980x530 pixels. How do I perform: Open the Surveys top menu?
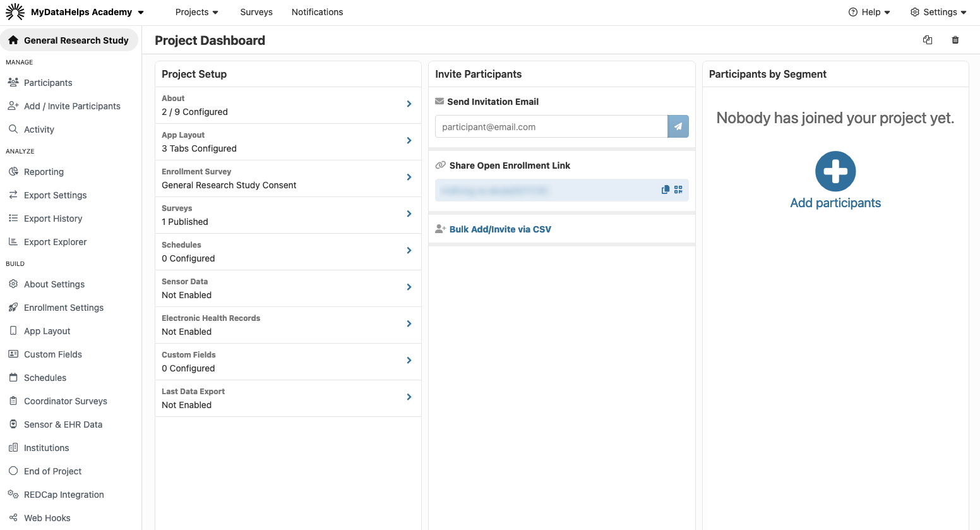coord(256,12)
